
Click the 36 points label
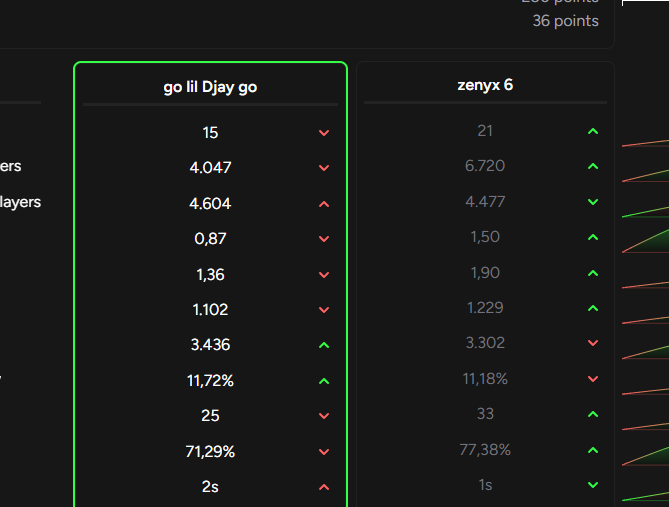point(565,21)
